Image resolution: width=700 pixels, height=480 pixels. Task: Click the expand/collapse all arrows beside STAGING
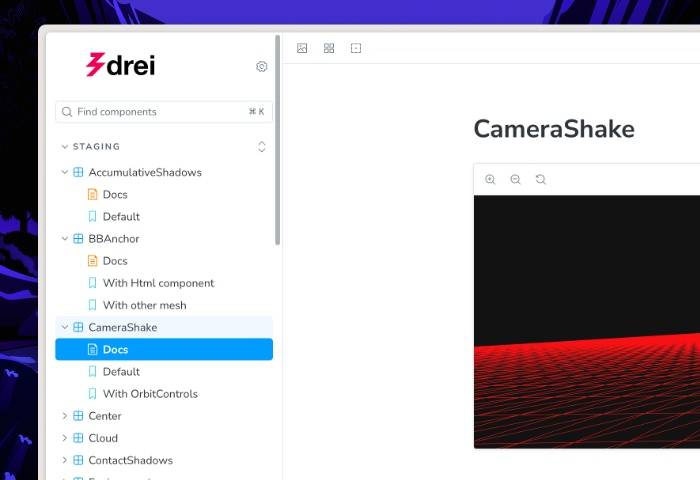pyautogui.click(x=262, y=146)
